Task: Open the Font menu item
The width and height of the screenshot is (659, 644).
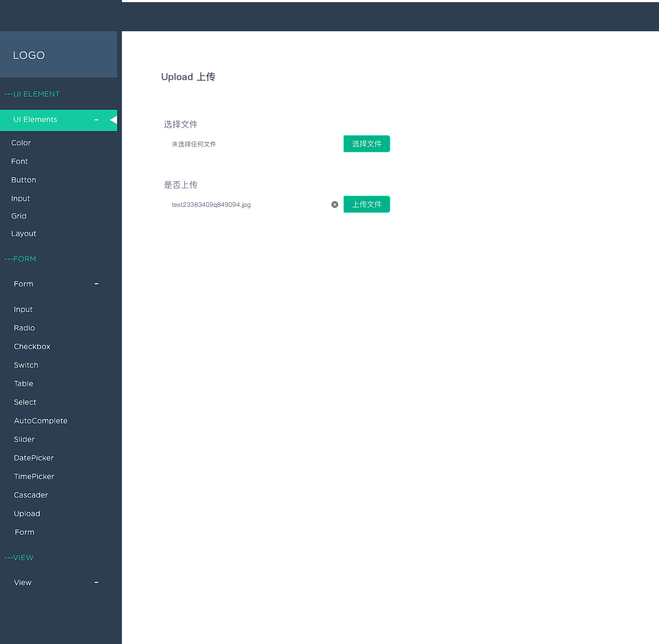Action: pyautogui.click(x=20, y=161)
